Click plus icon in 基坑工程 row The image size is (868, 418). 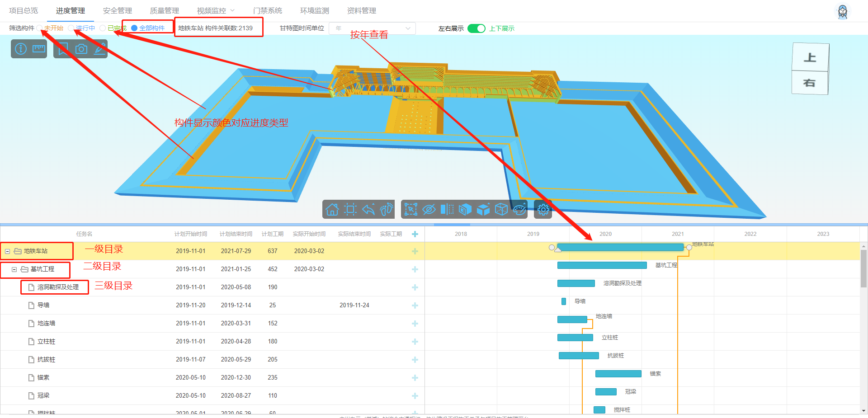click(415, 269)
